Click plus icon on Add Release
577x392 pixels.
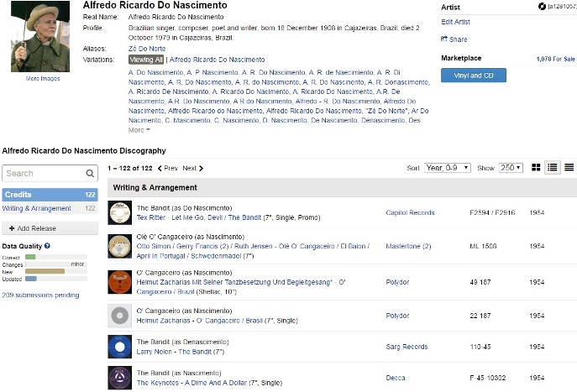point(12,228)
